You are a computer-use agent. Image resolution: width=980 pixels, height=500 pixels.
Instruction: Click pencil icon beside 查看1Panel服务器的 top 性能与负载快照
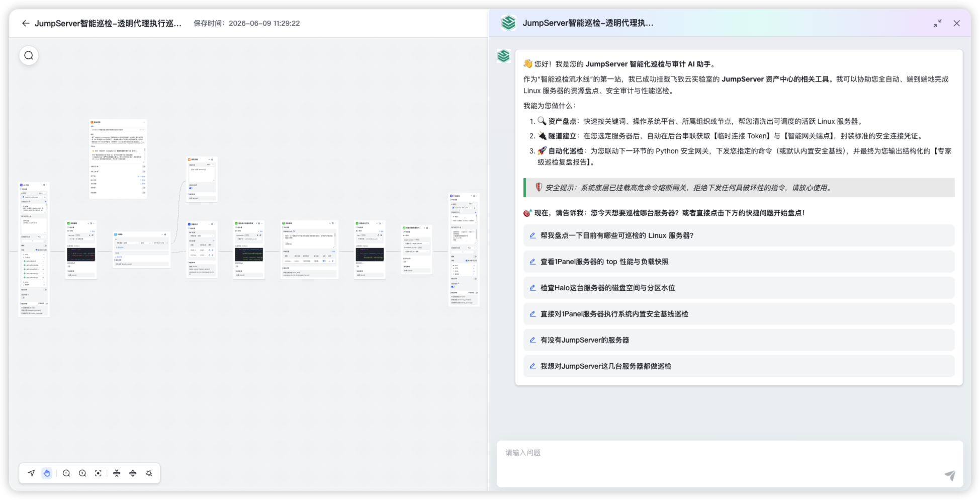pyautogui.click(x=532, y=262)
